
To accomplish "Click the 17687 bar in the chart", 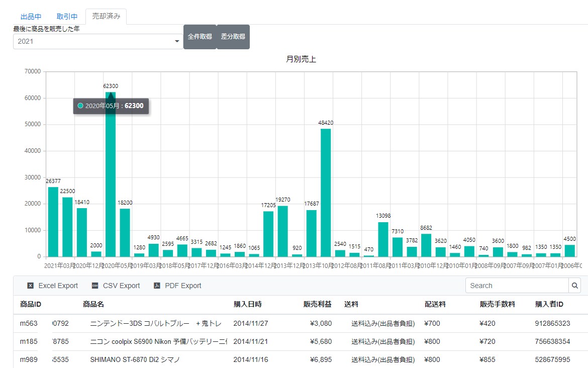I will click(312, 233).
